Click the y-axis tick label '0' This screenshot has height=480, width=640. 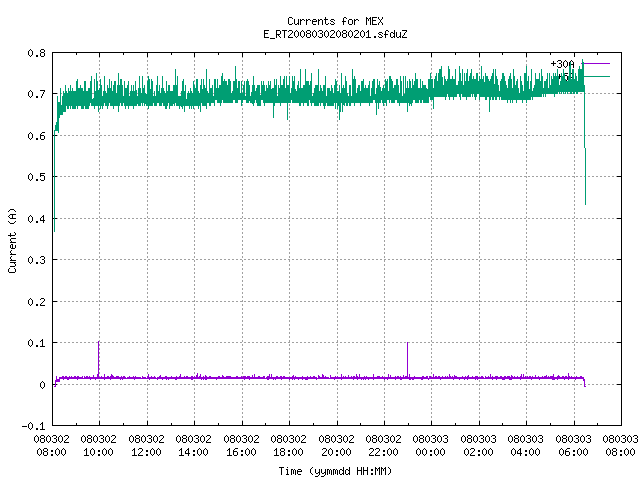[x=42, y=385]
